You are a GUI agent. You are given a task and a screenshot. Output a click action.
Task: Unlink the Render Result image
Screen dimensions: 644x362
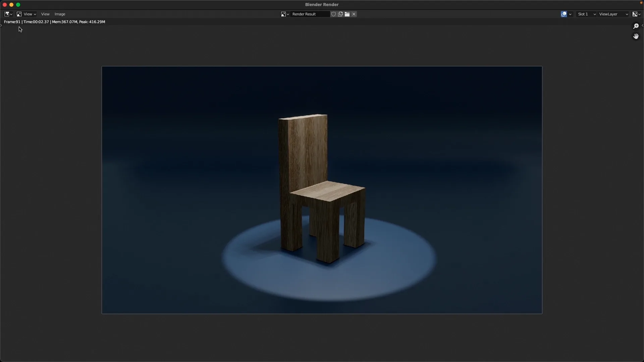[x=354, y=14]
